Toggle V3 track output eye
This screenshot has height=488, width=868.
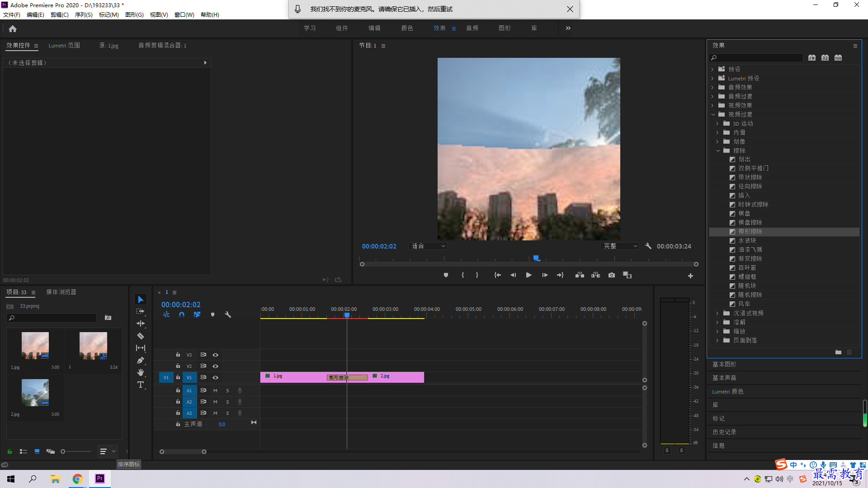coord(215,355)
